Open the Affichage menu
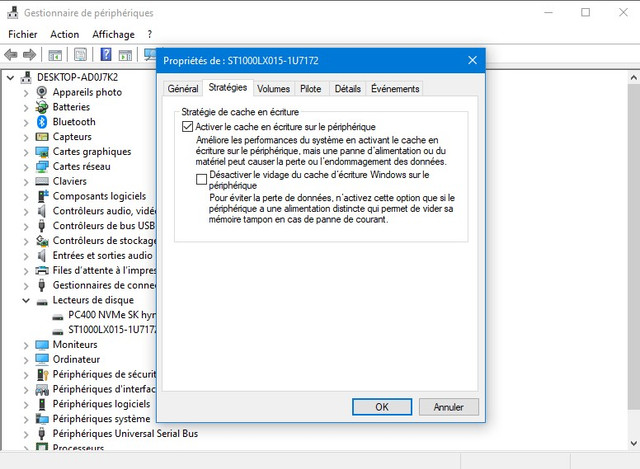 pyautogui.click(x=113, y=34)
